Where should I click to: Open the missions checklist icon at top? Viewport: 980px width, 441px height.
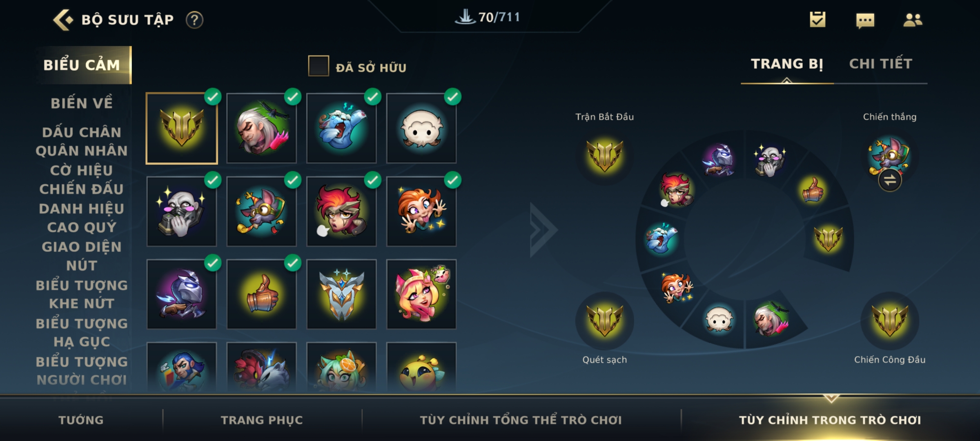point(817,20)
